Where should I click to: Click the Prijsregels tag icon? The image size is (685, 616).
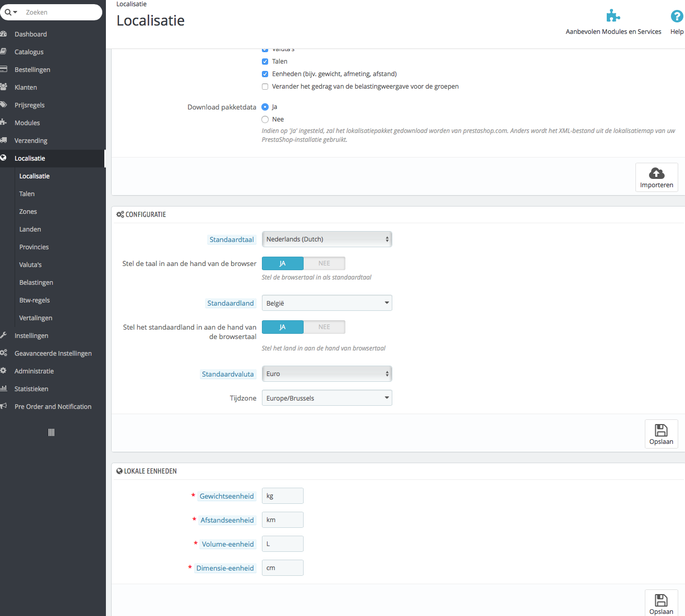[x=4, y=105]
